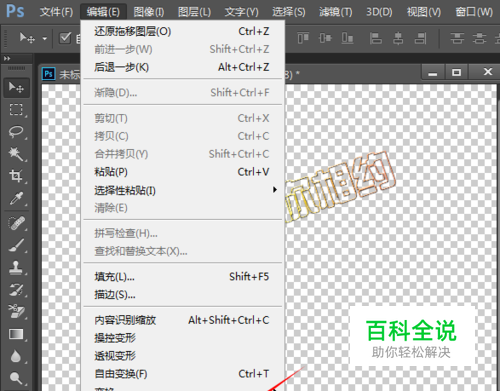Viewport: 500px width, 391px height.
Task: Open the tool preset picker dropdown arrow
Action: tap(45, 39)
